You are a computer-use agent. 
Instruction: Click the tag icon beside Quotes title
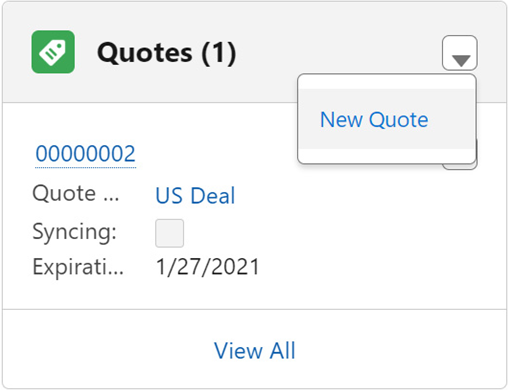click(53, 52)
